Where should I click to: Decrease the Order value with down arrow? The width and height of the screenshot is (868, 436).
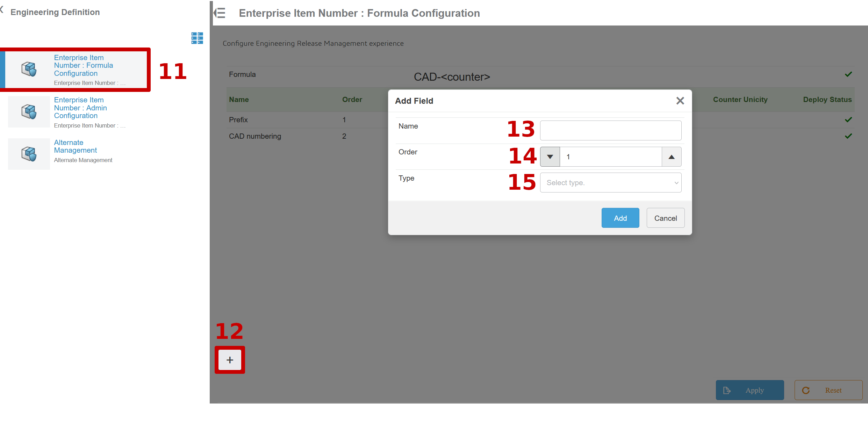550,157
